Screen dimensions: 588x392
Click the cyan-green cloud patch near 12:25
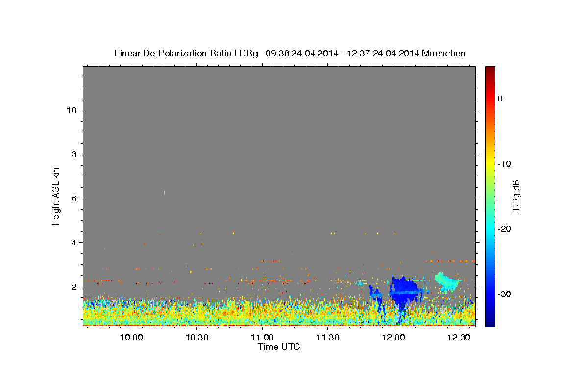tap(446, 282)
